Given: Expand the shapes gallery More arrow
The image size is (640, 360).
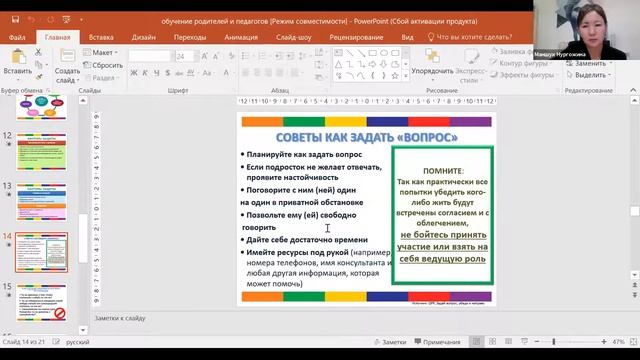Looking at the screenshot, I should tap(405, 76).
